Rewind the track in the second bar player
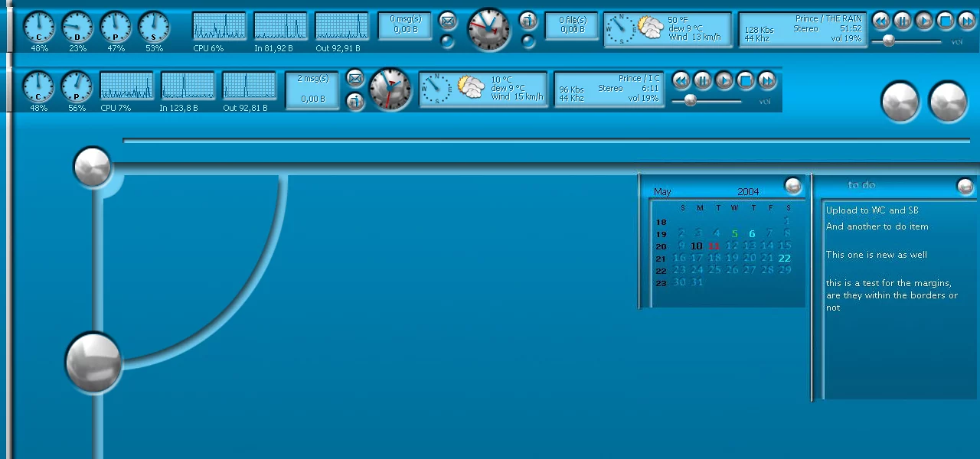 pos(681,80)
